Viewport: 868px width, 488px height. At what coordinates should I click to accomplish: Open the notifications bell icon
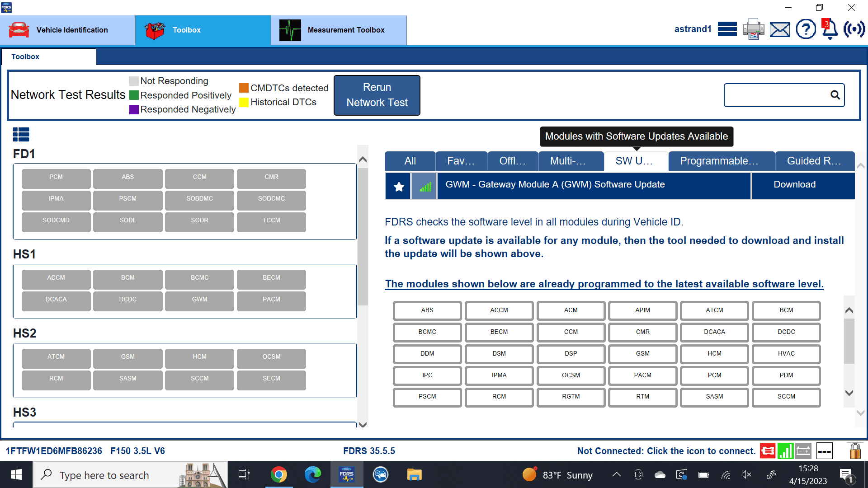click(x=829, y=29)
